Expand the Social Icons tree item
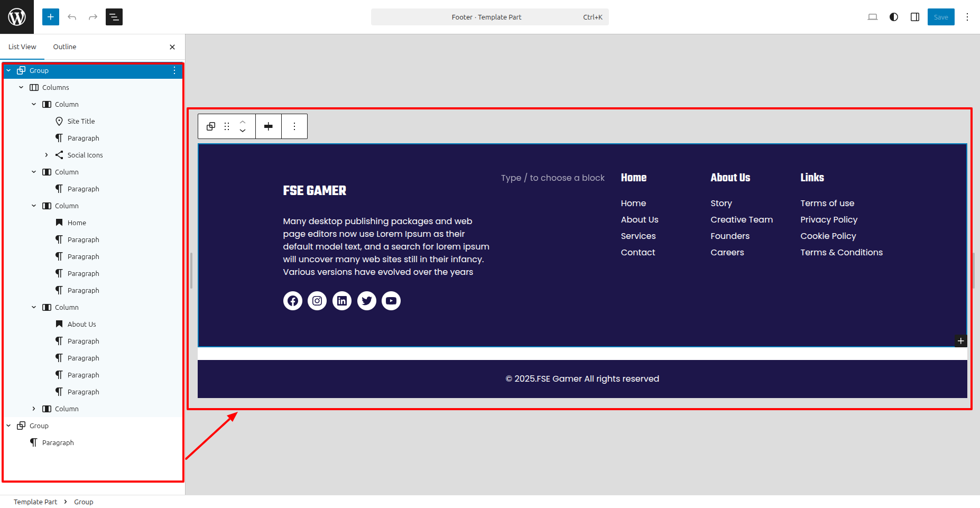Image resolution: width=980 pixels, height=508 pixels. (47, 155)
